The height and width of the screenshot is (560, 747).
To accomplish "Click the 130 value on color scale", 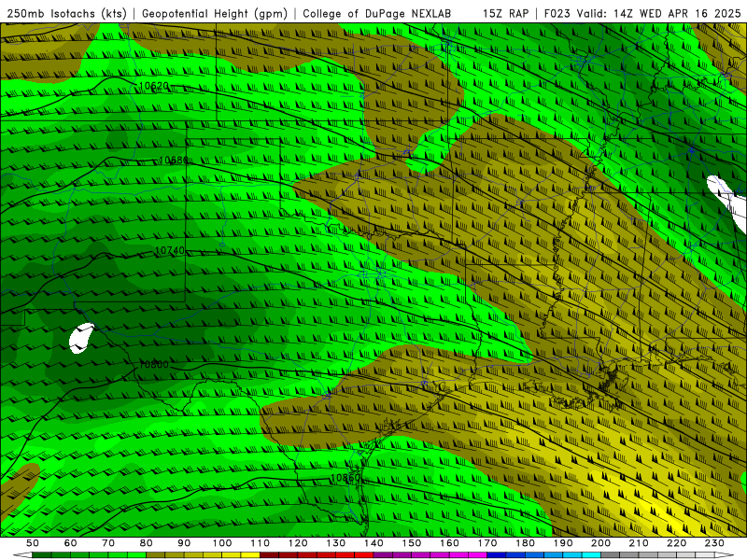I will 336,543.
